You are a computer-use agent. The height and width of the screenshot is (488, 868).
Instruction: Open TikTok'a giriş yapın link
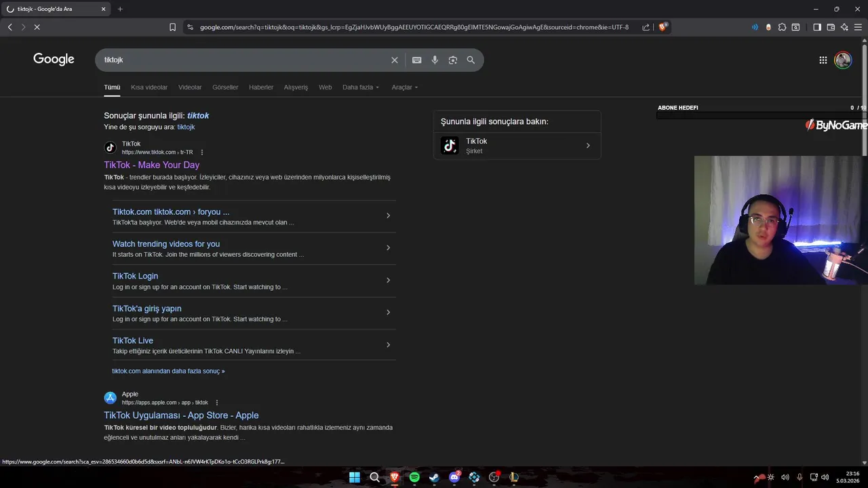[147, 308]
